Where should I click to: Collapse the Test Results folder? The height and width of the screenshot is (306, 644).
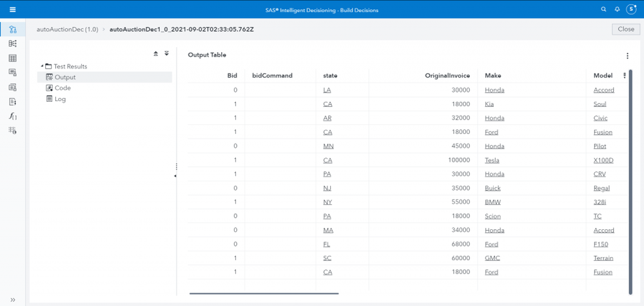(42, 66)
